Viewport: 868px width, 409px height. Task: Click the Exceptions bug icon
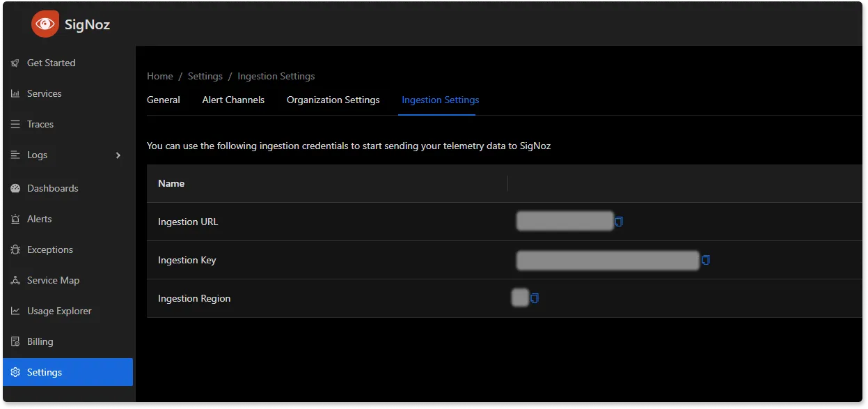pos(15,250)
